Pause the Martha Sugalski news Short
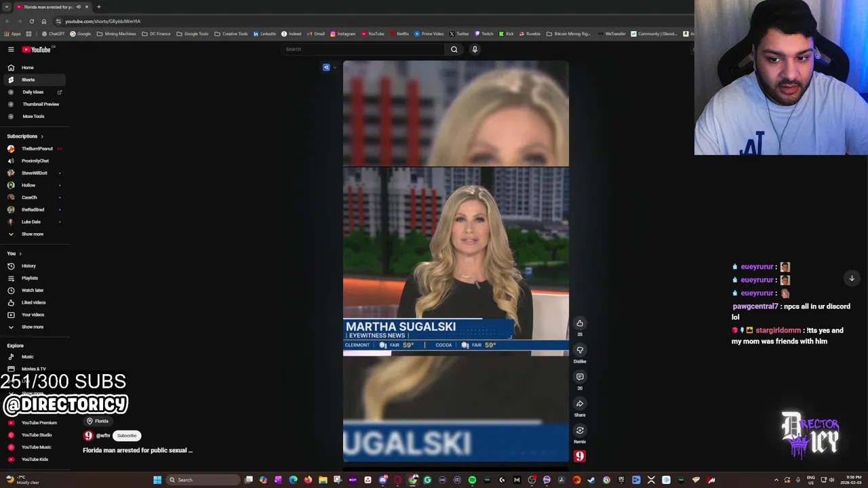The width and height of the screenshot is (868, 488). [456, 261]
